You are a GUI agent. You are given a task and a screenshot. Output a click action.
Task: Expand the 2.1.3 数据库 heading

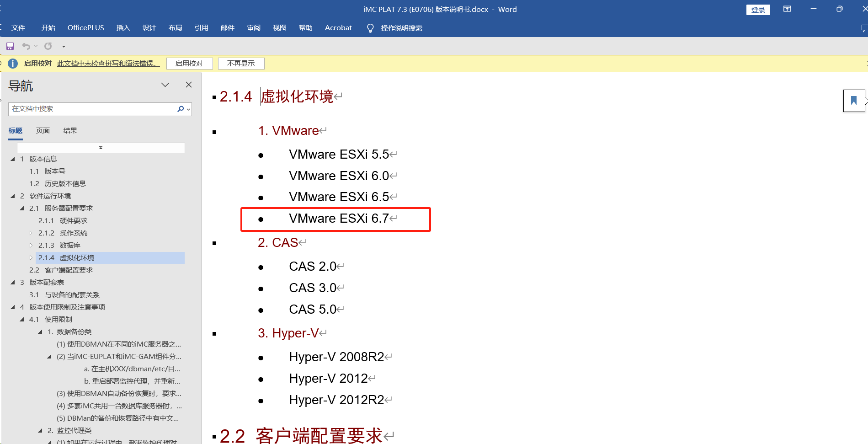click(x=31, y=246)
